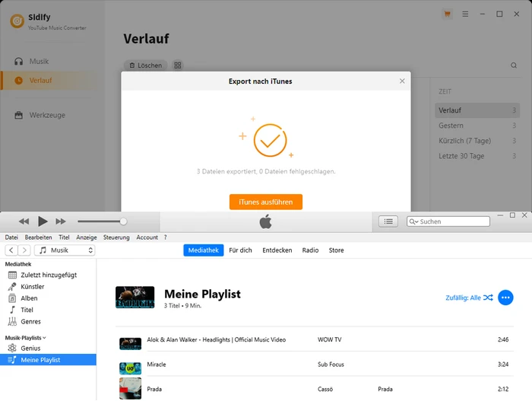Open the playlist more options button
The width and height of the screenshot is (532, 401).
pyautogui.click(x=505, y=298)
